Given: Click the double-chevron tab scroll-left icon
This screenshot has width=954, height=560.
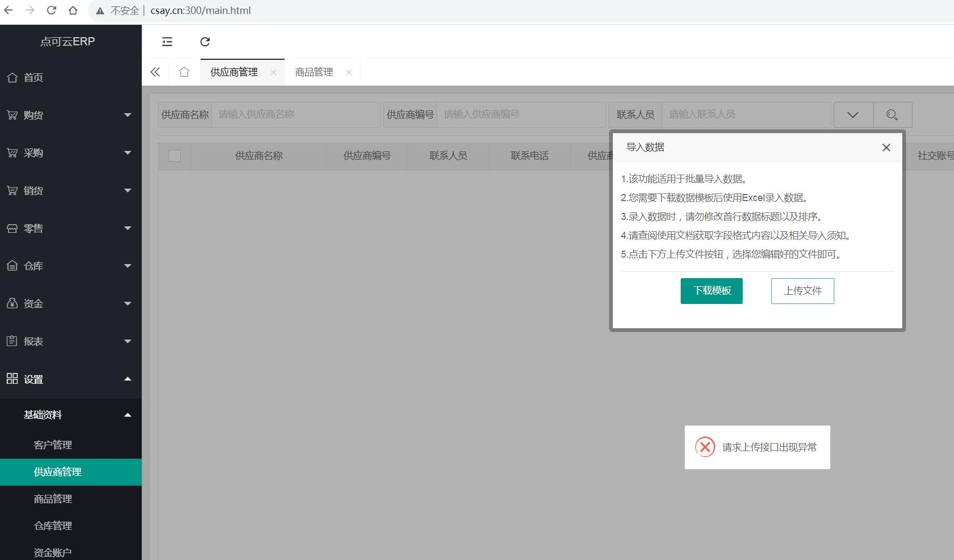Looking at the screenshot, I should pyautogui.click(x=155, y=72).
